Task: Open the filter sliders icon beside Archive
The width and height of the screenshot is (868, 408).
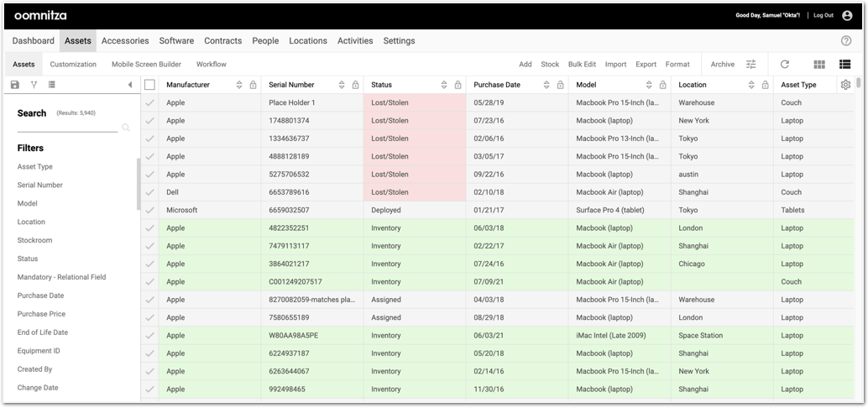Action: [751, 65]
